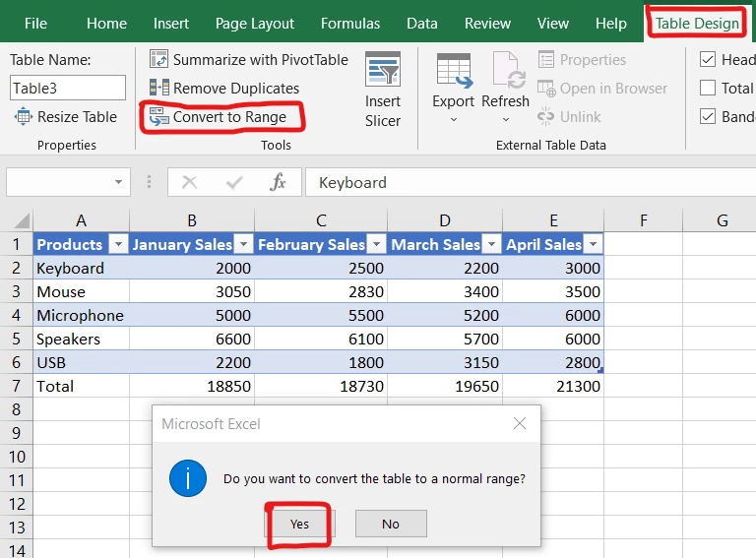Screen dimensions: 756x558
Task: Enable the Total Row checkbox
Action: (x=707, y=89)
